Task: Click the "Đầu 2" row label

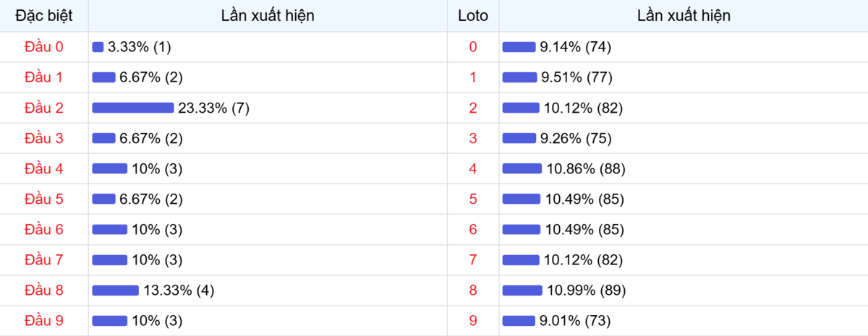Action: (x=44, y=108)
